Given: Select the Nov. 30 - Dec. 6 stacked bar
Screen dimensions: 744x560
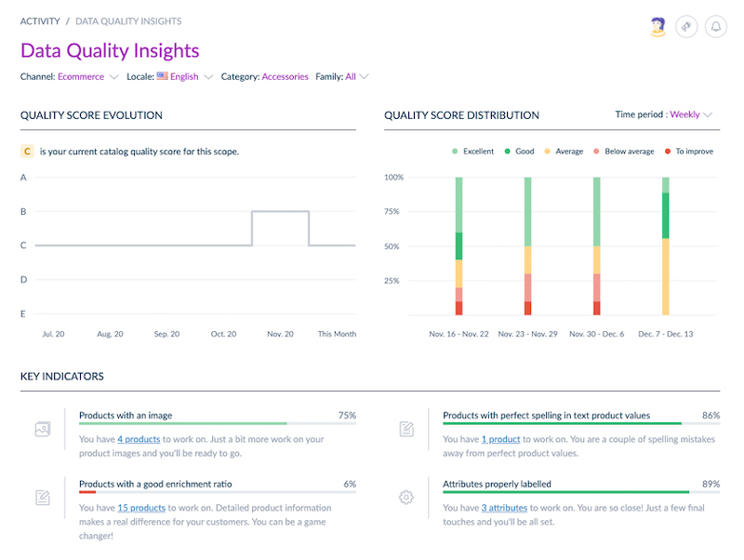Looking at the screenshot, I should [596, 246].
